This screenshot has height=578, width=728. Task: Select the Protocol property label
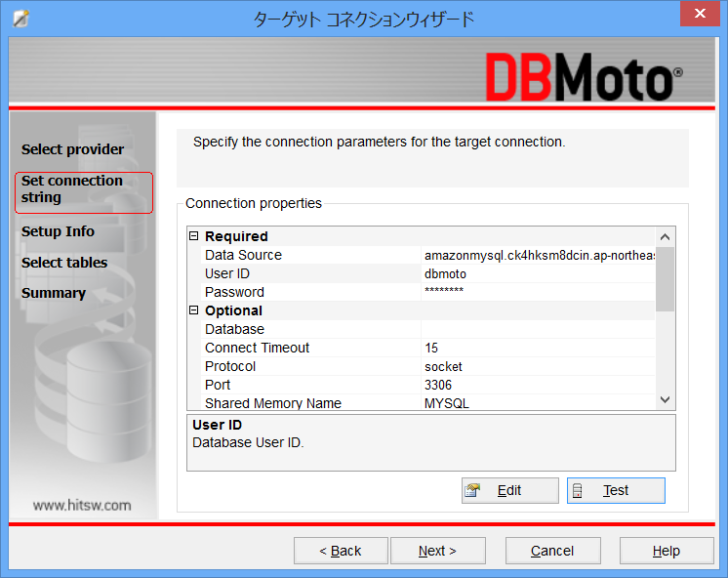tap(230, 366)
